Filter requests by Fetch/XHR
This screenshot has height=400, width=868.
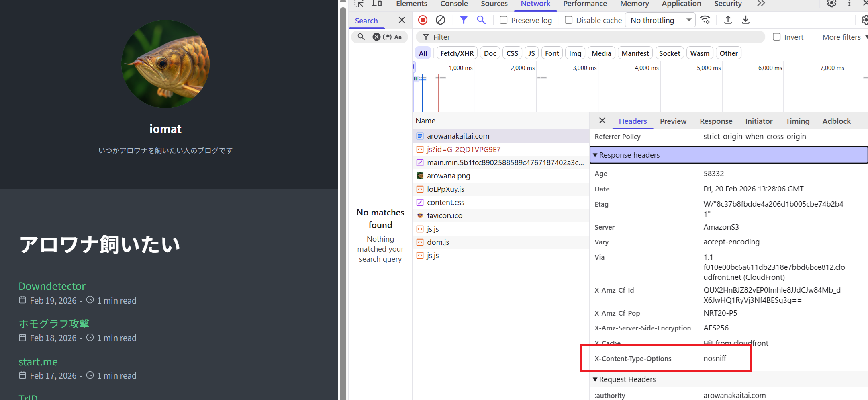click(x=457, y=53)
